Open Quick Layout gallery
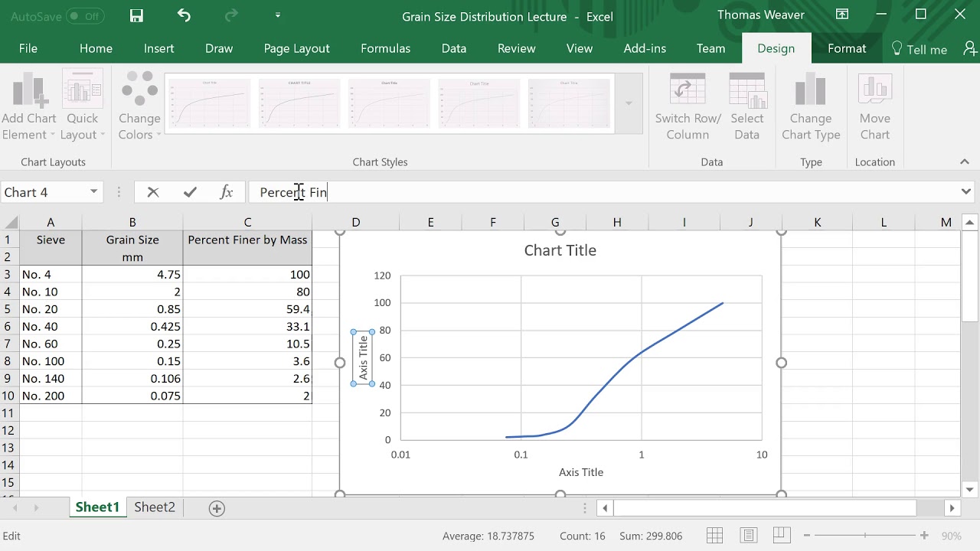The image size is (980, 551). click(82, 107)
